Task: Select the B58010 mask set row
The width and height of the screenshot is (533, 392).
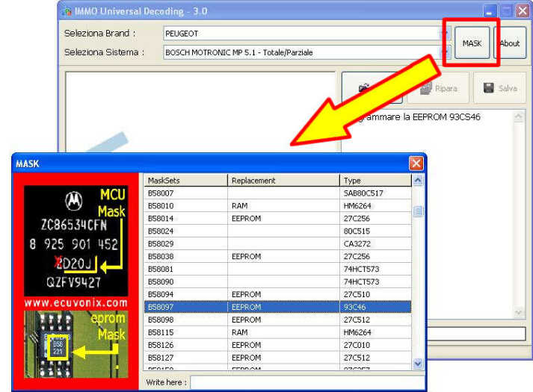Action: pos(278,205)
